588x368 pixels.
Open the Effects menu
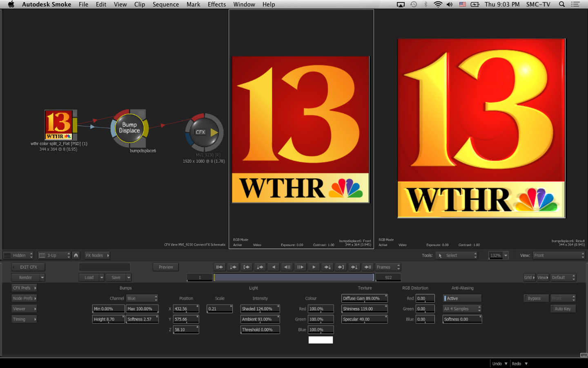(x=216, y=4)
